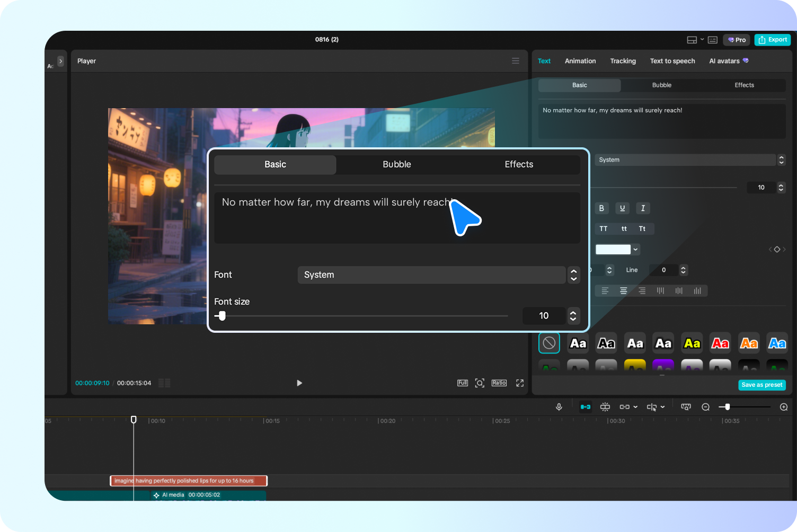
Task: Click the font stepper arrows in right panel
Action: point(781,160)
